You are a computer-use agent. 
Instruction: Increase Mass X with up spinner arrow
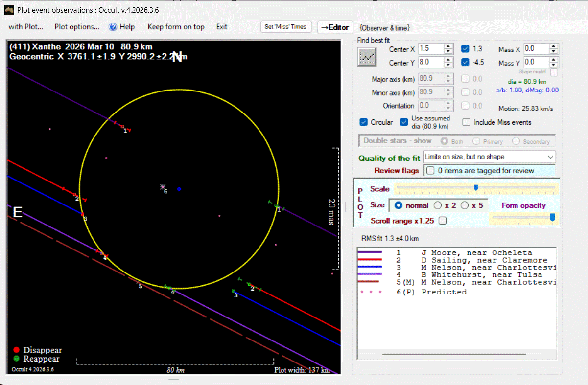click(x=553, y=46)
